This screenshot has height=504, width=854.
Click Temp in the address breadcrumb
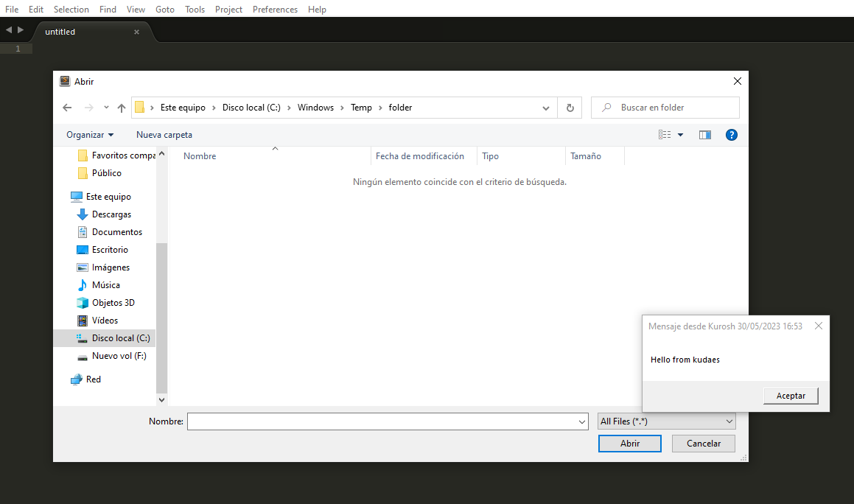coord(361,108)
